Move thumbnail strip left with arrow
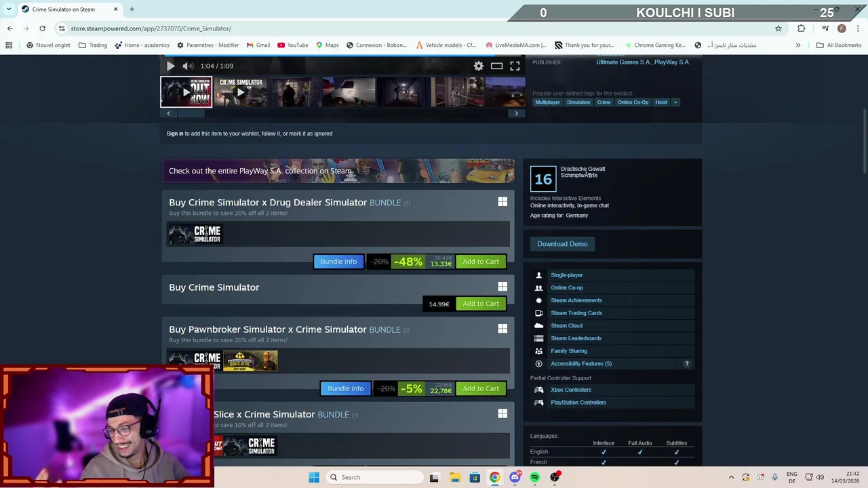Viewport: 868px width, 488px height. pyautogui.click(x=168, y=114)
